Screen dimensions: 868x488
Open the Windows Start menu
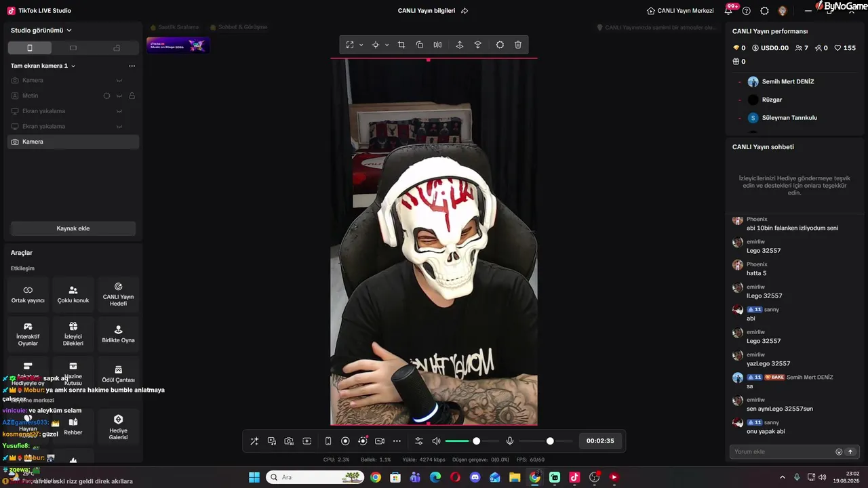(x=254, y=477)
